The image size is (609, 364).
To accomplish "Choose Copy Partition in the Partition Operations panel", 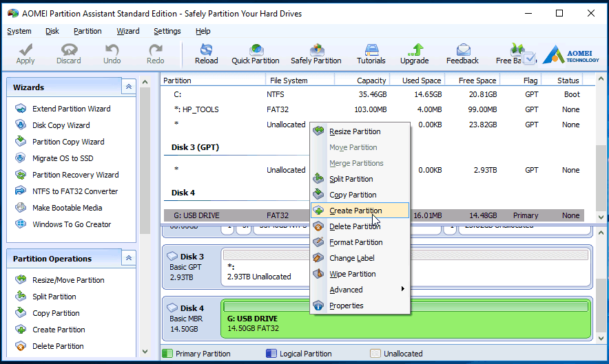I will coord(56,313).
